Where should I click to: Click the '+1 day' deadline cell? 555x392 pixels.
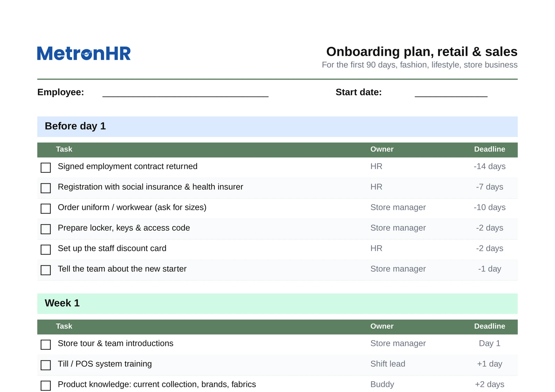(489, 364)
